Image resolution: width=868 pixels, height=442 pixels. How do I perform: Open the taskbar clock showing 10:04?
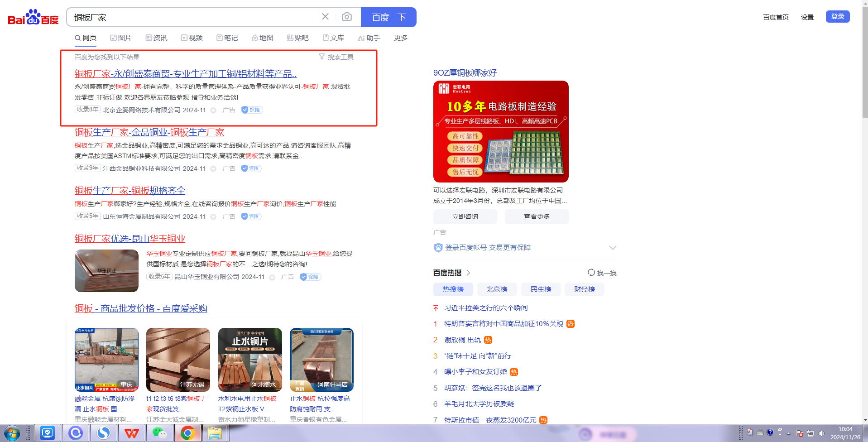click(x=845, y=433)
